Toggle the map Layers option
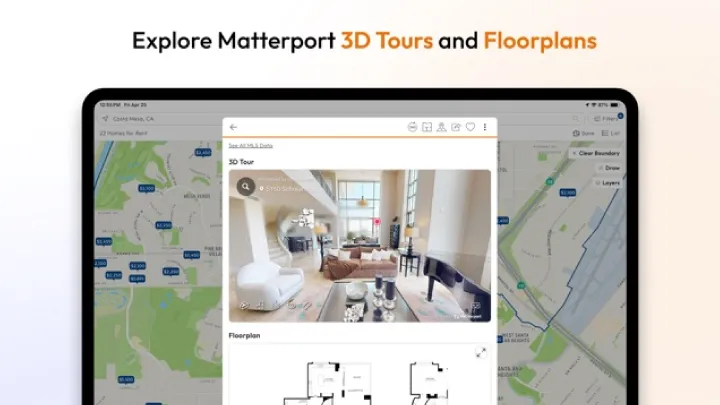The width and height of the screenshot is (720, 405). point(607,183)
